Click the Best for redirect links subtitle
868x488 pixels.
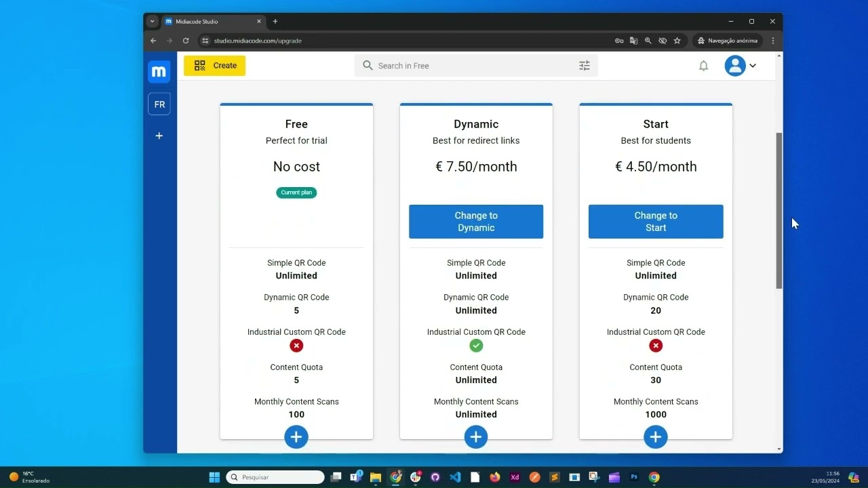coord(476,141)
